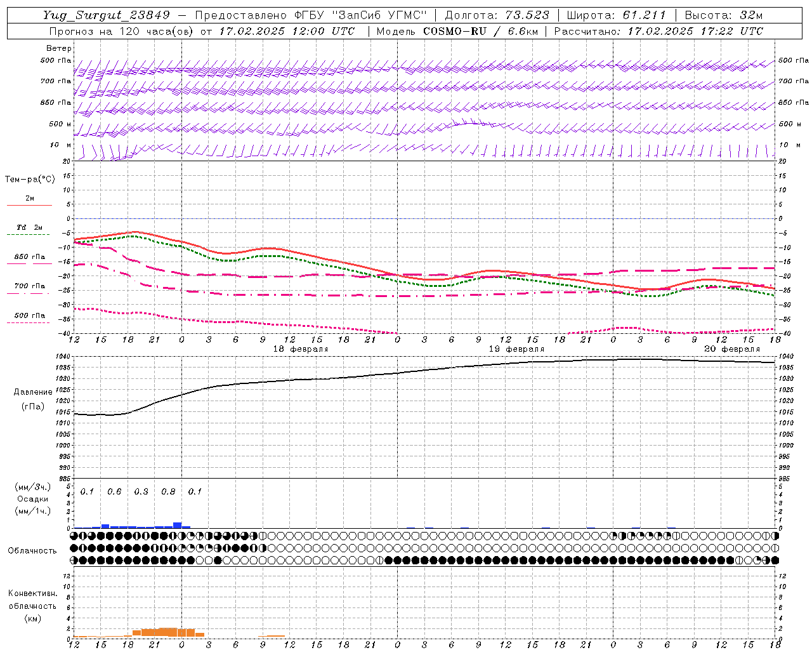Screen dimensions: 812x650
Task: Click the solid 2м temperature legend line
Action: click(x=29, y=205)
